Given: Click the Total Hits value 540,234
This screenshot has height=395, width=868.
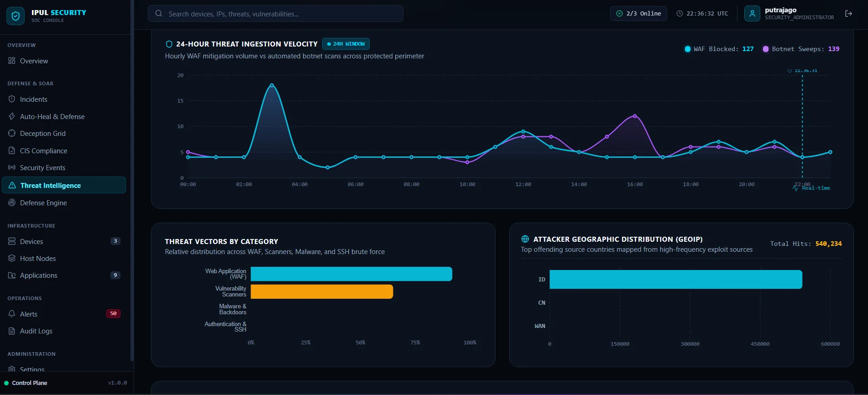Looking at the screenshot, I should coord(829,244).
